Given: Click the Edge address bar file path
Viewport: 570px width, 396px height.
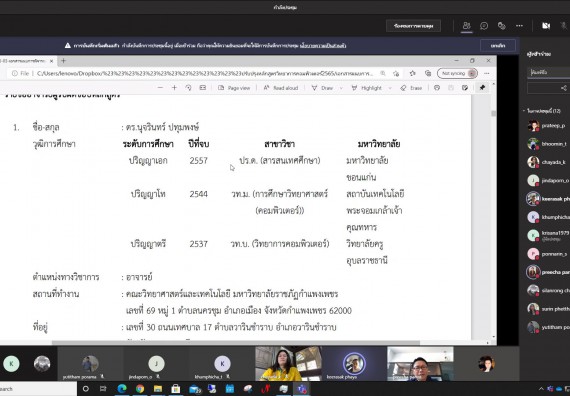Looking at the screenshot, I should 205,73.
